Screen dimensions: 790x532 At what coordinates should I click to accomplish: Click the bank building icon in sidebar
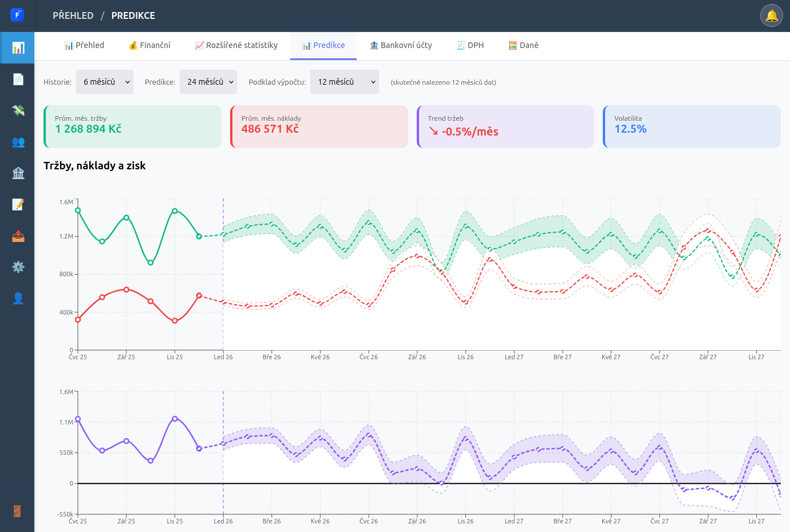[18, 173]
